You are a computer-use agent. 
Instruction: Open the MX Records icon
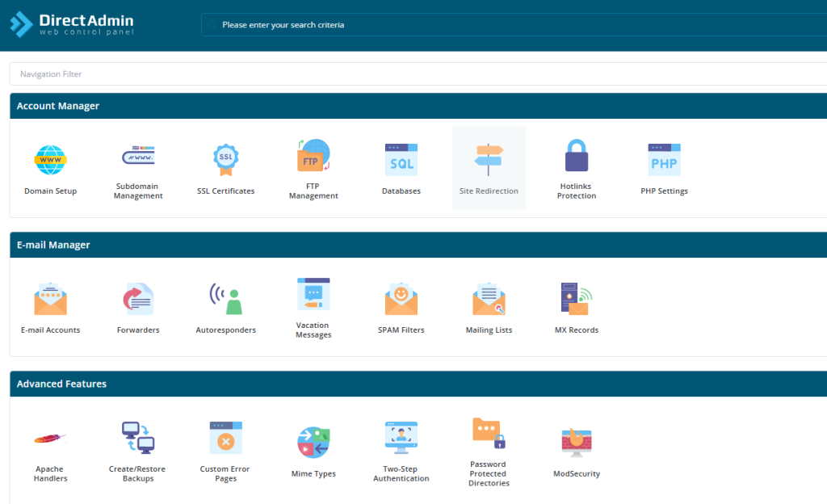click(577, 300)
